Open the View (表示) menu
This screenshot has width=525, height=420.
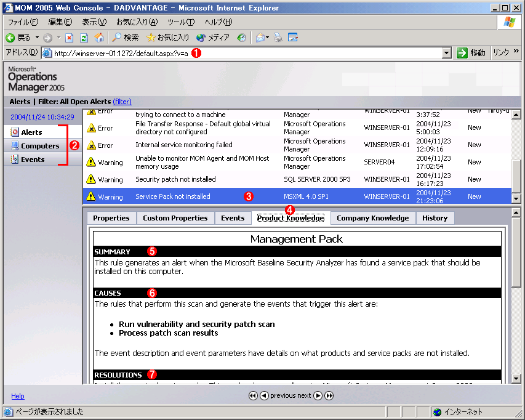(x=94, y=22)
